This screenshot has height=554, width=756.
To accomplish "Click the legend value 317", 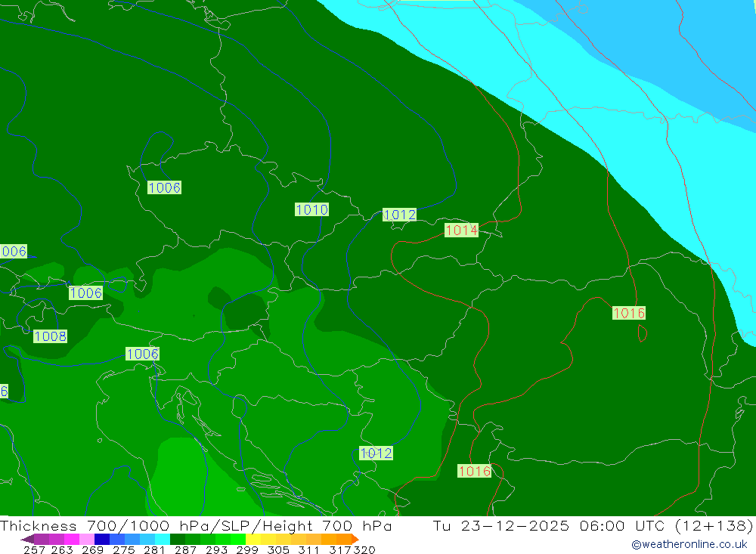I will pos(340,549).
